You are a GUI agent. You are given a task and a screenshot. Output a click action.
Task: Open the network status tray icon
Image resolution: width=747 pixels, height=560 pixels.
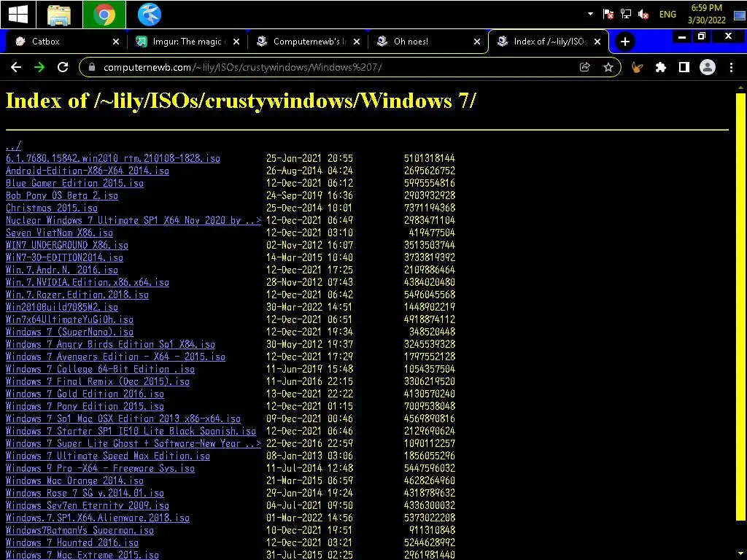click(x=625, y=14)
